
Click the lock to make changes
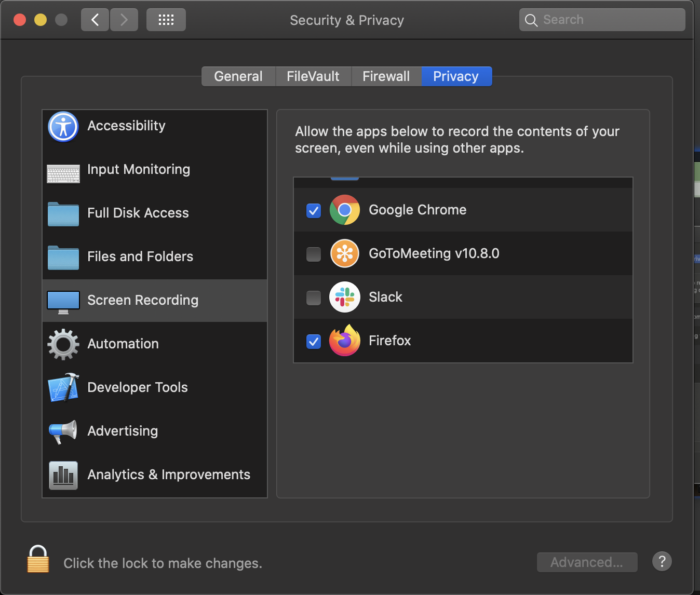coord(37,560)
